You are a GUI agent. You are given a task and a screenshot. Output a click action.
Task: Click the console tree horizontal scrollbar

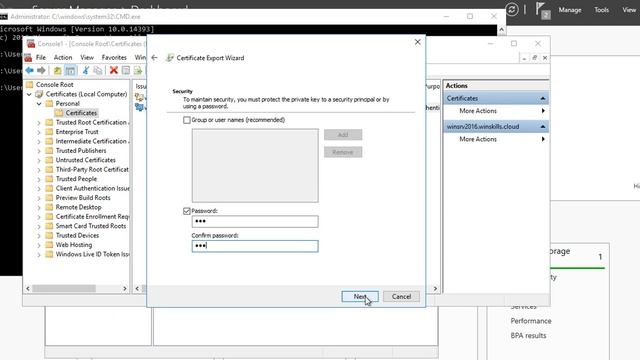tap(64, 289)
